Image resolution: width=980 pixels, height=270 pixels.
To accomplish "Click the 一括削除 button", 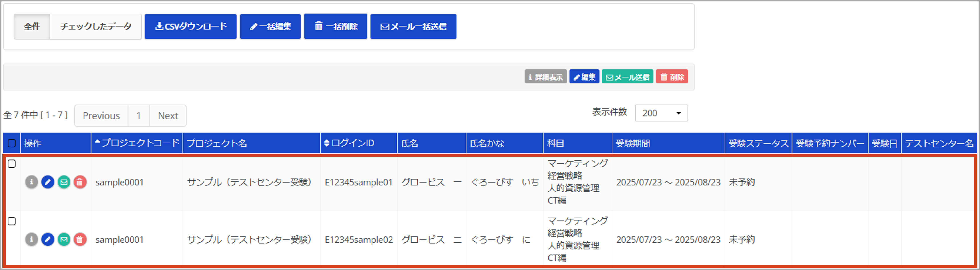I will click(336, 27).
